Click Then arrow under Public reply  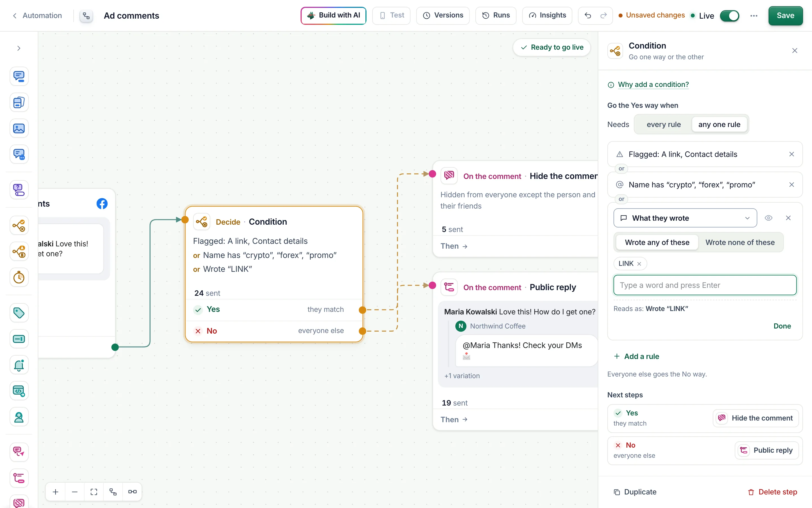click(x=454, y=419)
